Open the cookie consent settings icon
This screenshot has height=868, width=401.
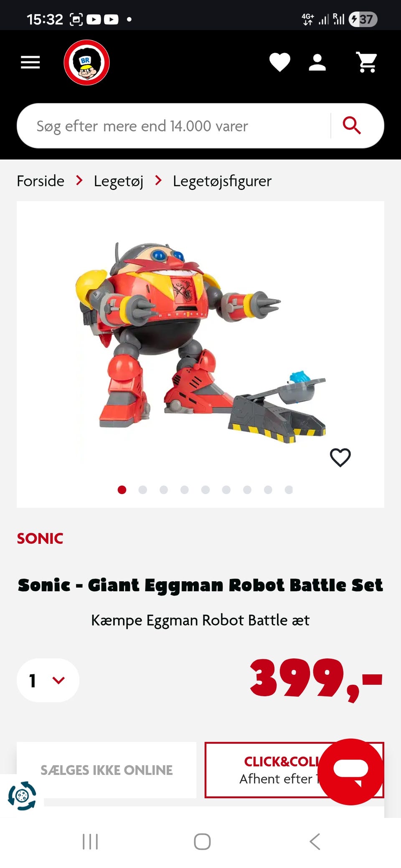pos(22,795)
